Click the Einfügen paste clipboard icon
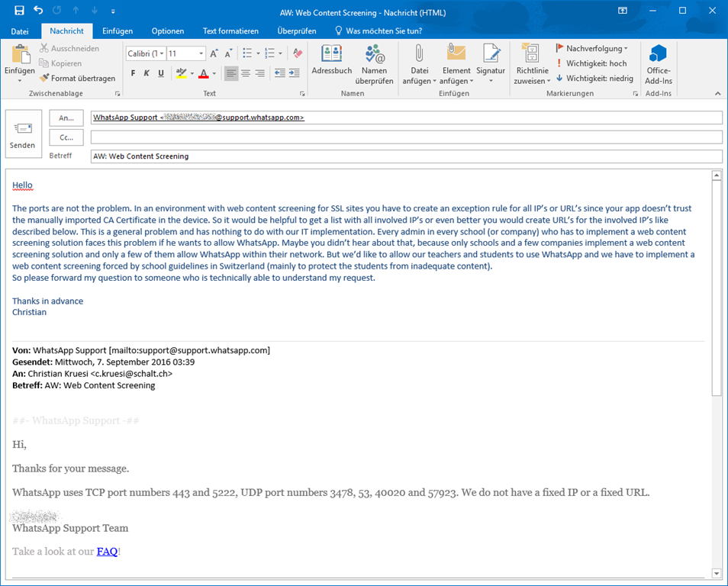 (x=20, y=54)
